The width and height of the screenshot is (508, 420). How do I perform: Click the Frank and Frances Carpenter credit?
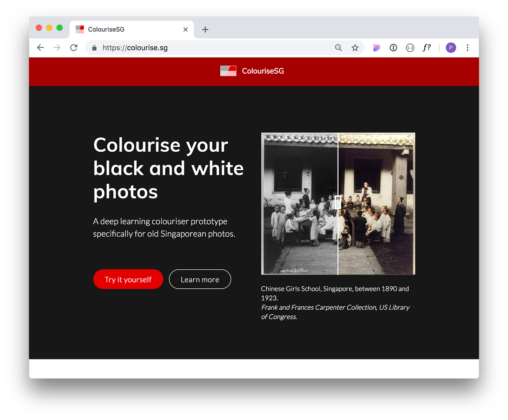click(x=335, y=312)
